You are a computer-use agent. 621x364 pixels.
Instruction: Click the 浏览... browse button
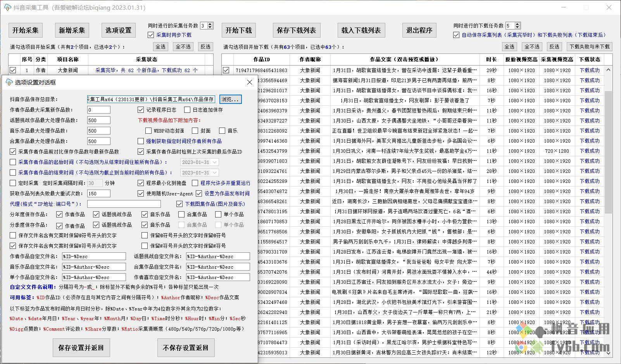point(231,99)
